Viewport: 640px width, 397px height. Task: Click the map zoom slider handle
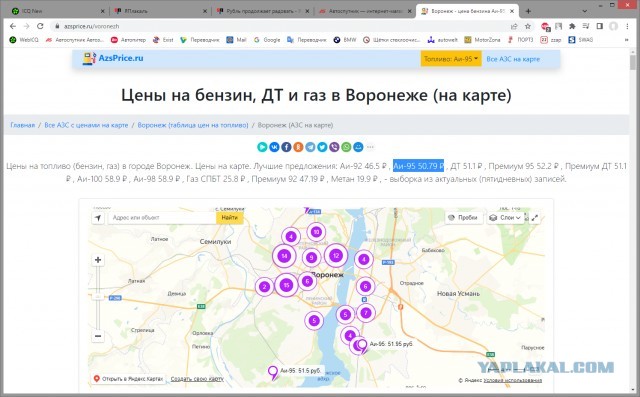click(98, 297)
